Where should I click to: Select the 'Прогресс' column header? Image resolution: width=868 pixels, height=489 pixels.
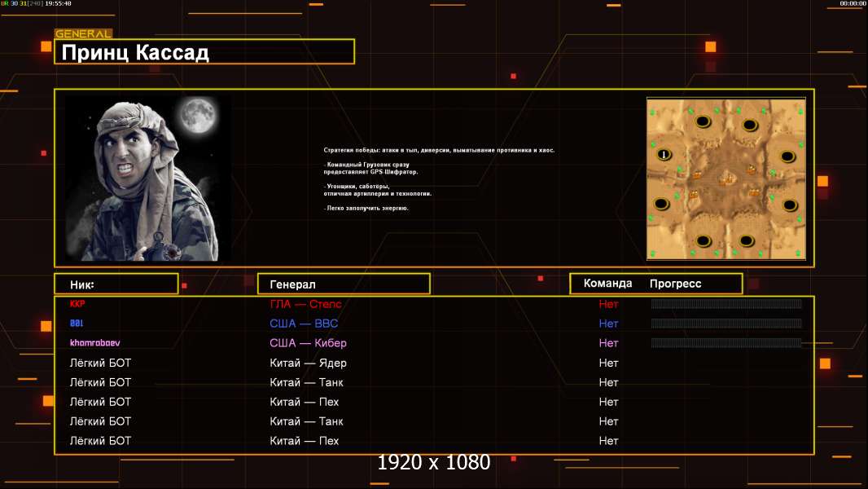[675, 284]
